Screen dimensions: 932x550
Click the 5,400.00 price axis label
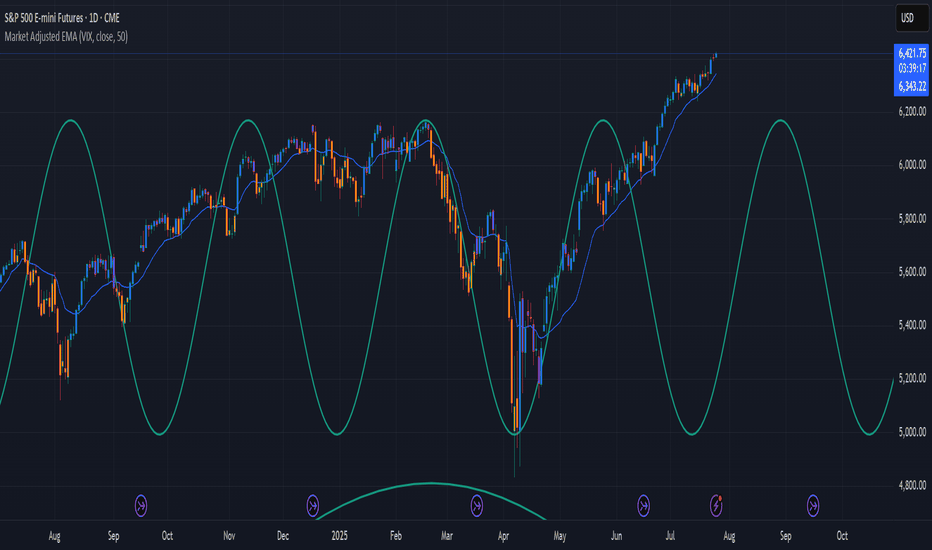tap(912, 325)
